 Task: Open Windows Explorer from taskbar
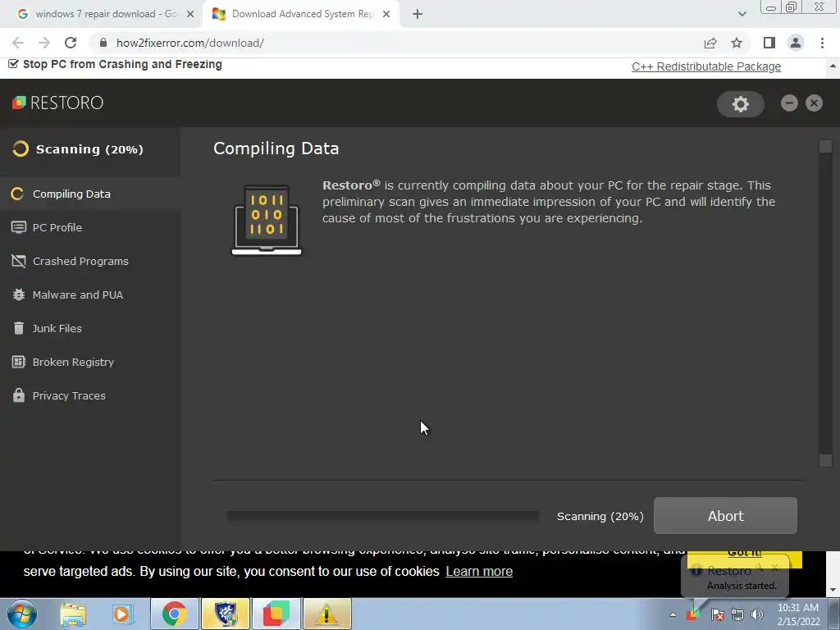73,614
